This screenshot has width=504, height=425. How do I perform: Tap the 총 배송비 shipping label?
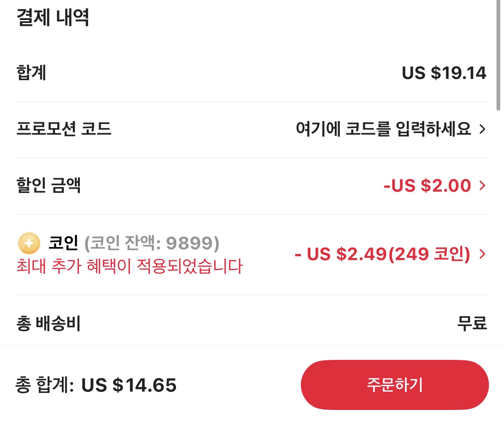(x=48, y=324)
